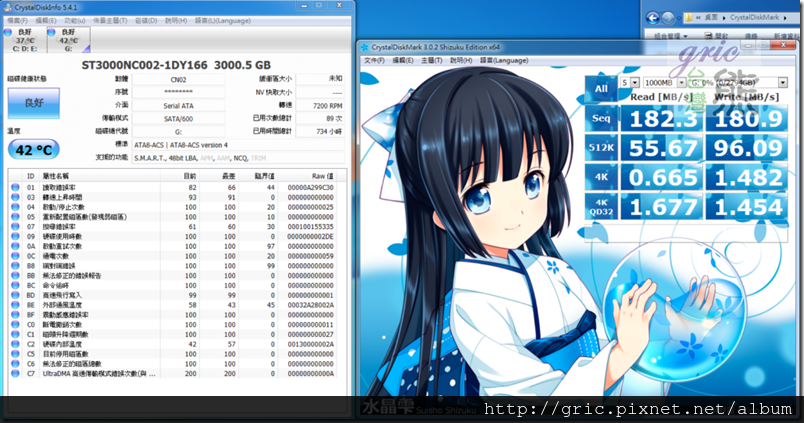Click the blue health status button in CrystalDiskInfo
804x423 pixels.
pyautogui.click(x=33, y=103)
